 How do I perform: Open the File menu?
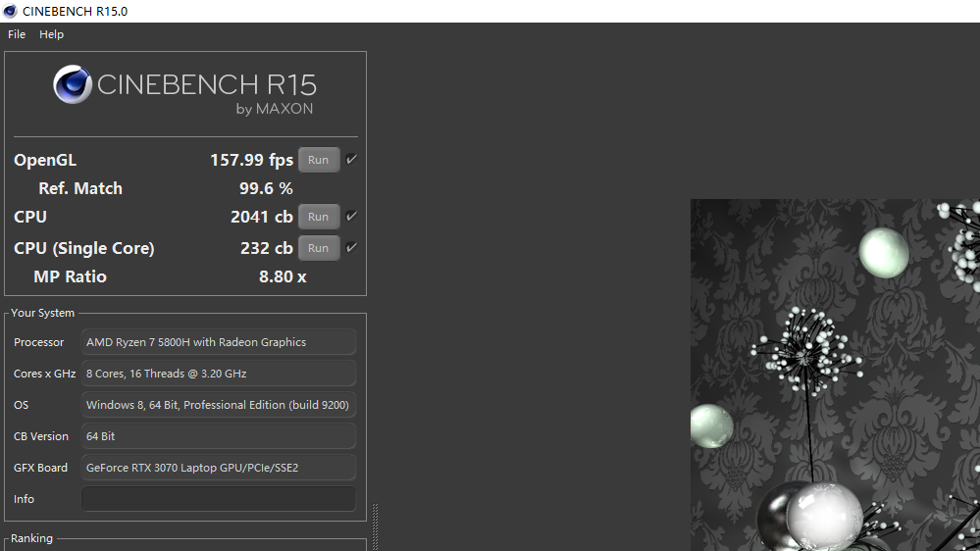(x=17, y=34)
